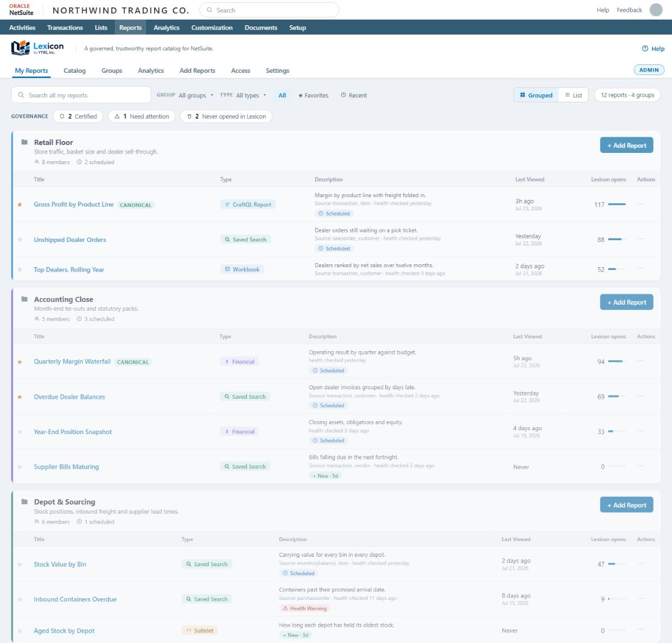Open the Customization menu

pyautogui.click(x=212, y=27)
